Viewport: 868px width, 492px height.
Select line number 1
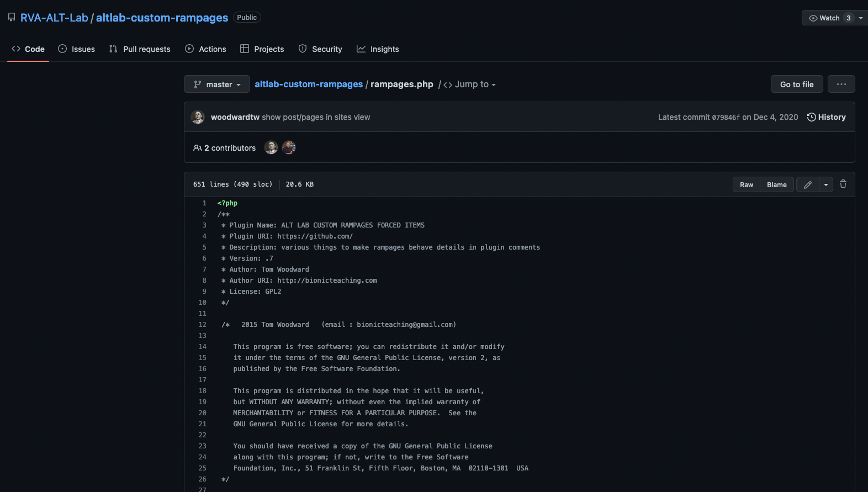[x=204, y=203]
